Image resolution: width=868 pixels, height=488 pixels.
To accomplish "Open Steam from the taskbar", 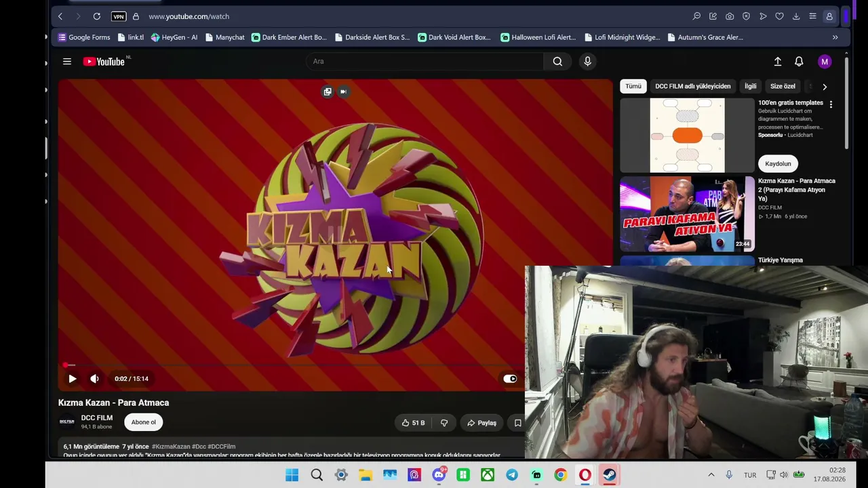I will click(609, 475).
